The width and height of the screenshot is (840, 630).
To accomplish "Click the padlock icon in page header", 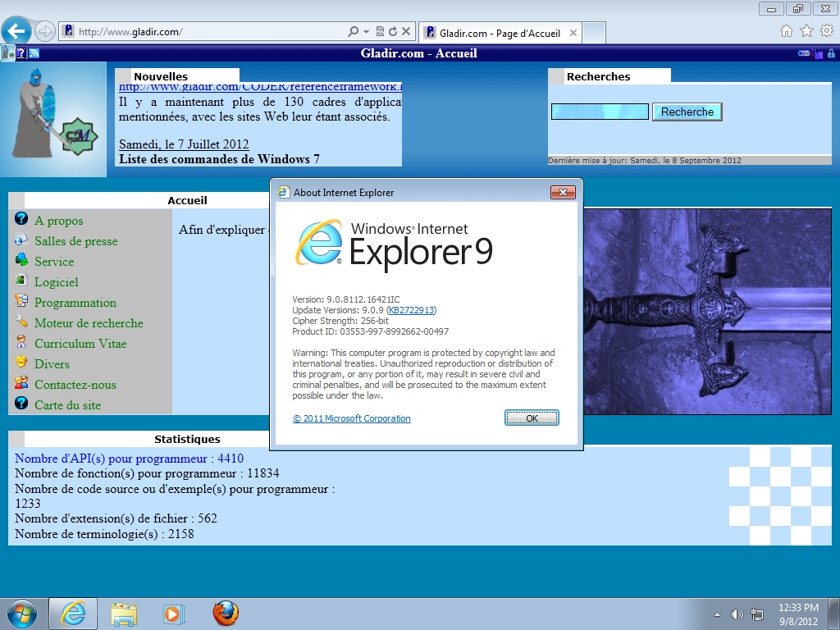I will (x=832, y=53).
